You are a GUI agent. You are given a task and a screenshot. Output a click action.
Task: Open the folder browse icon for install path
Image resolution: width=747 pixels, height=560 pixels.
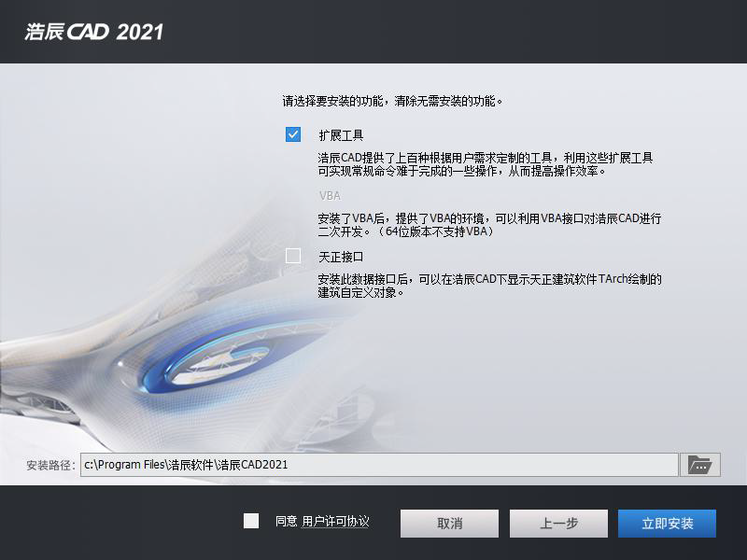coord(699,464)
